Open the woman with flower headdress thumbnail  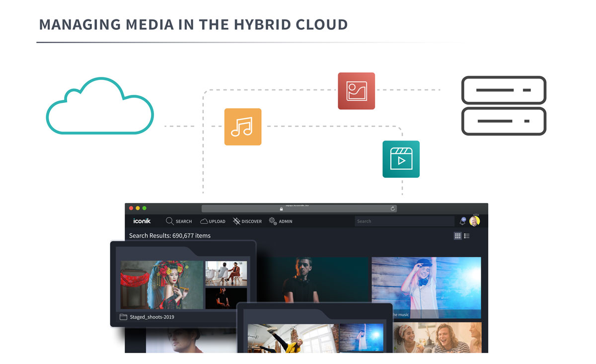(162, 285)
